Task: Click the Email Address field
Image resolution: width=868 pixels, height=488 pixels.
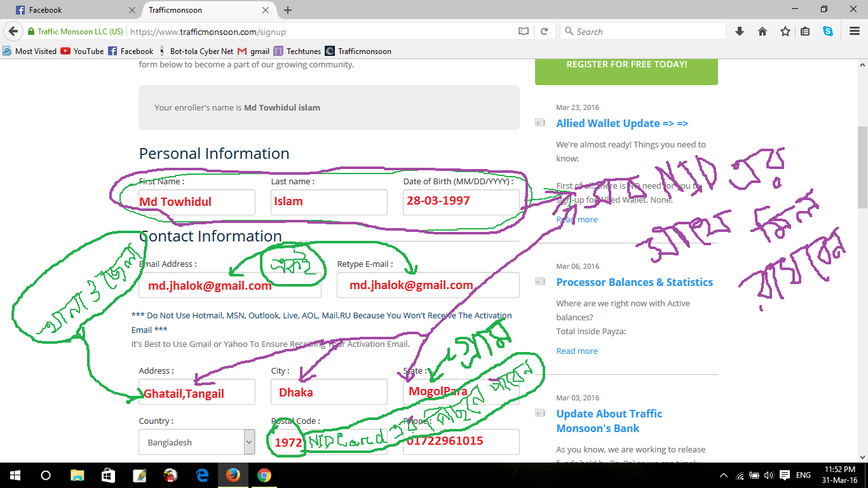Action: [x=230, y=285]
